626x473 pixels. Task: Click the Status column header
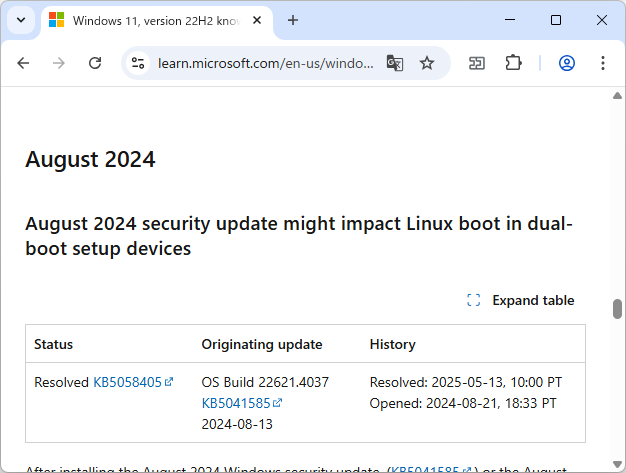[x=53, y=344]
